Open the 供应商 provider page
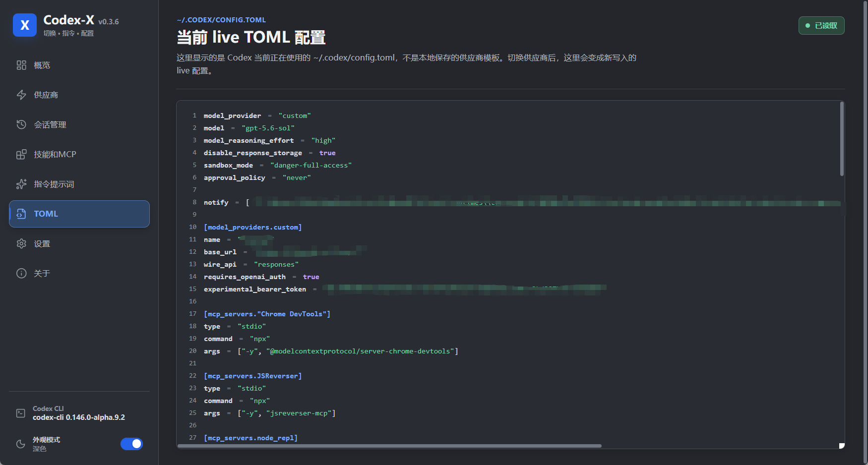The width and height of the screenshot is (868, 465). click(79, 95)
